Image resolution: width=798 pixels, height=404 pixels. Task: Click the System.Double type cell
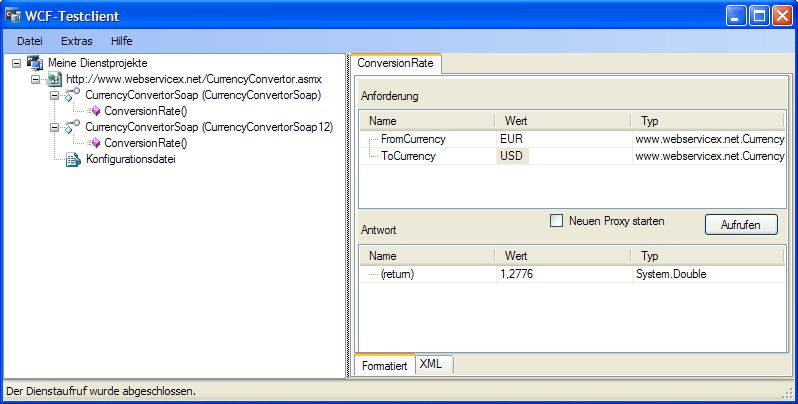pos(671,274)
